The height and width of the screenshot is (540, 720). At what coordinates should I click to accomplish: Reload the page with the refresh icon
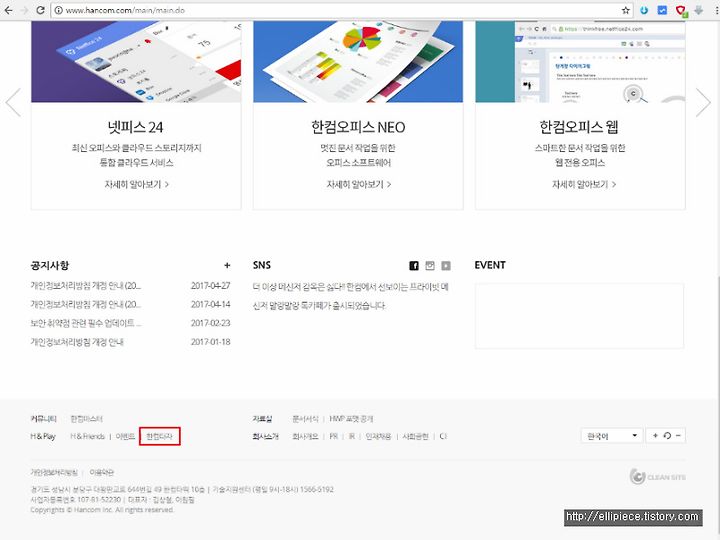click(x=40, y=10)
